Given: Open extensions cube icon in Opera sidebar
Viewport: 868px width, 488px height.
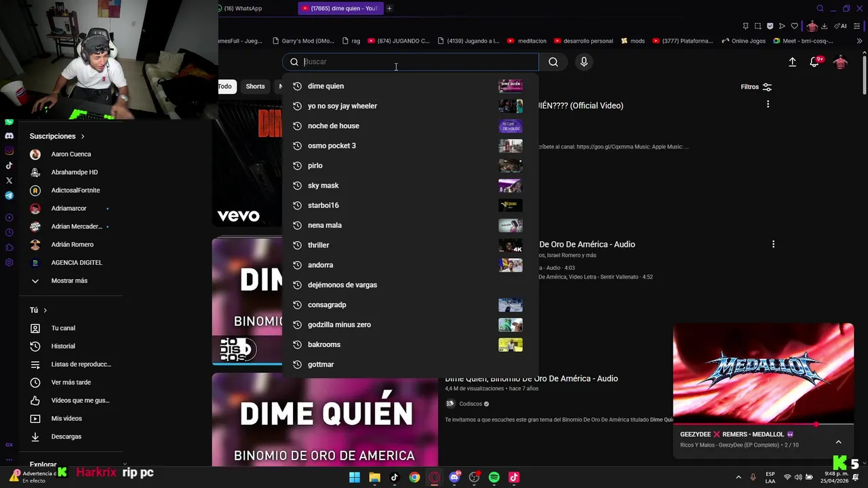Looking at the screenshot, I should (9, 247).
